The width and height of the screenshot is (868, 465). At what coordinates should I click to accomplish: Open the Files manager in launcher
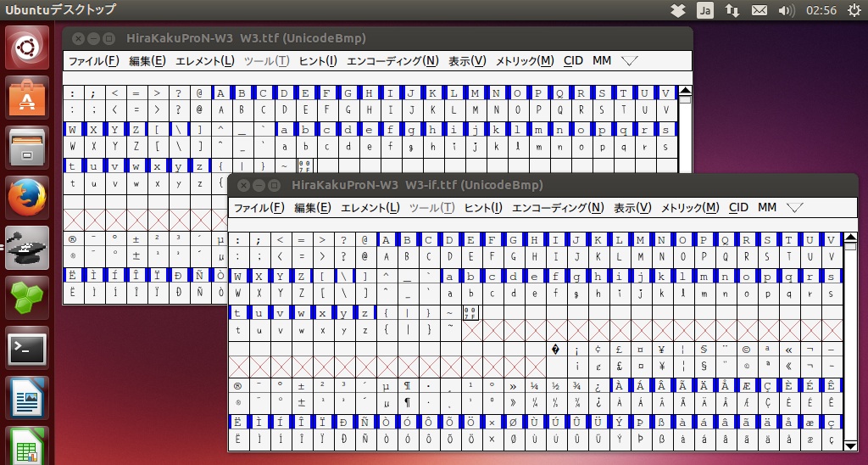[x=27, y=148]
